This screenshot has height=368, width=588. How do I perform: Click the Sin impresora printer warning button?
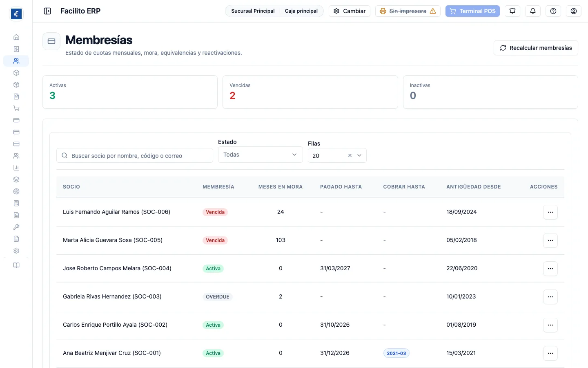coord(408,11)
